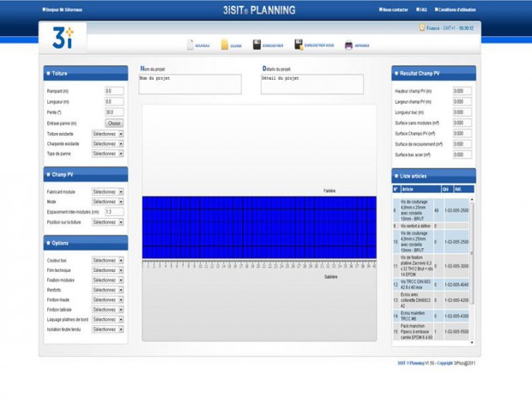The image size is (532, 399).
Task: Click the Liste articles panel header
Action: [x=433, y=176]
